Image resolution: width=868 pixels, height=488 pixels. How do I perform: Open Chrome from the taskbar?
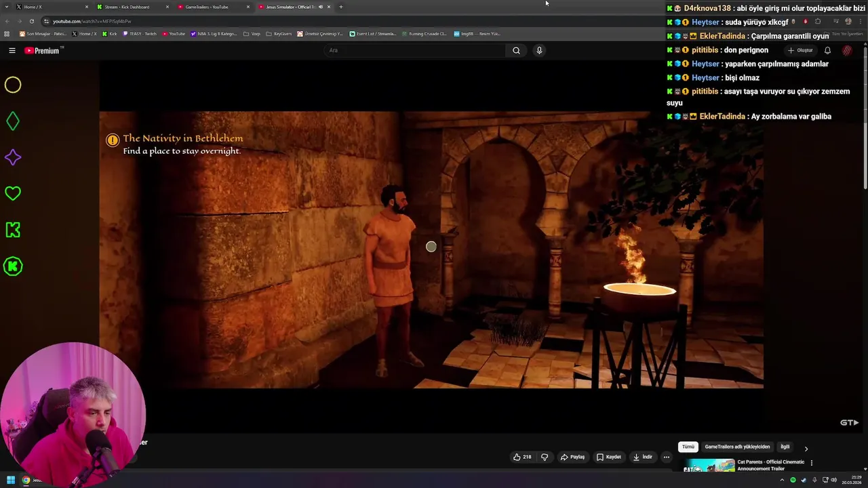point(26,480)
